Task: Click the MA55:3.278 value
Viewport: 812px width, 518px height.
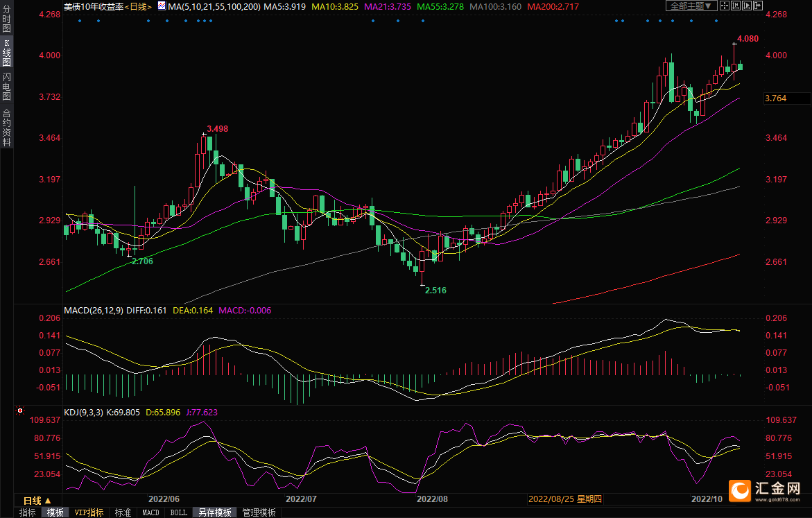Action: coord(440,7)
